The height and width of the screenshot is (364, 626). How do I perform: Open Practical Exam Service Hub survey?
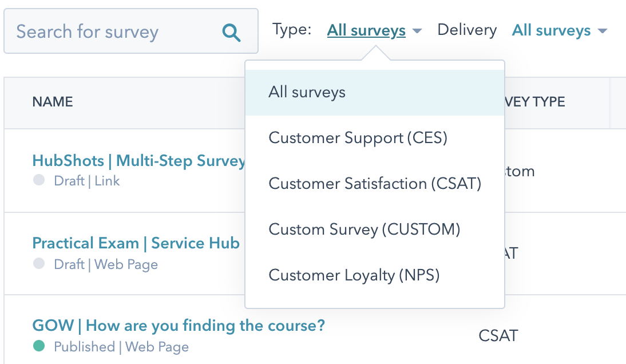tap(136, 243)
